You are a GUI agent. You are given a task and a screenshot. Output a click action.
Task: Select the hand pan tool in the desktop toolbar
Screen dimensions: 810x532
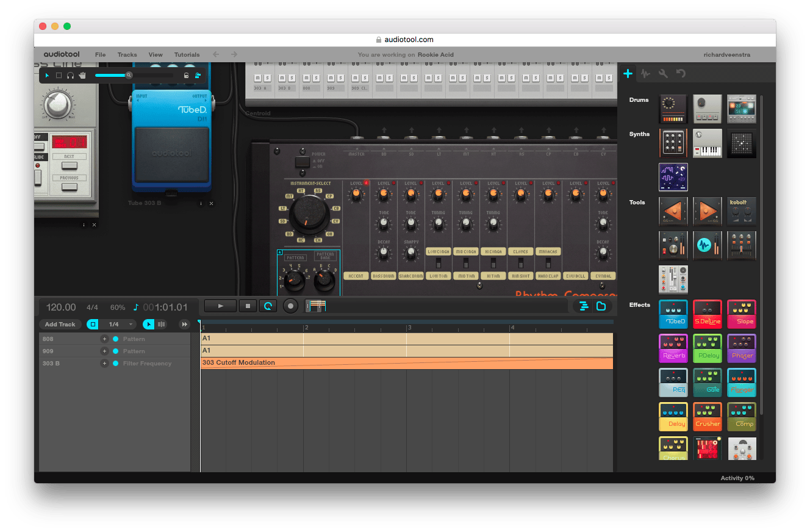point(82,74)
